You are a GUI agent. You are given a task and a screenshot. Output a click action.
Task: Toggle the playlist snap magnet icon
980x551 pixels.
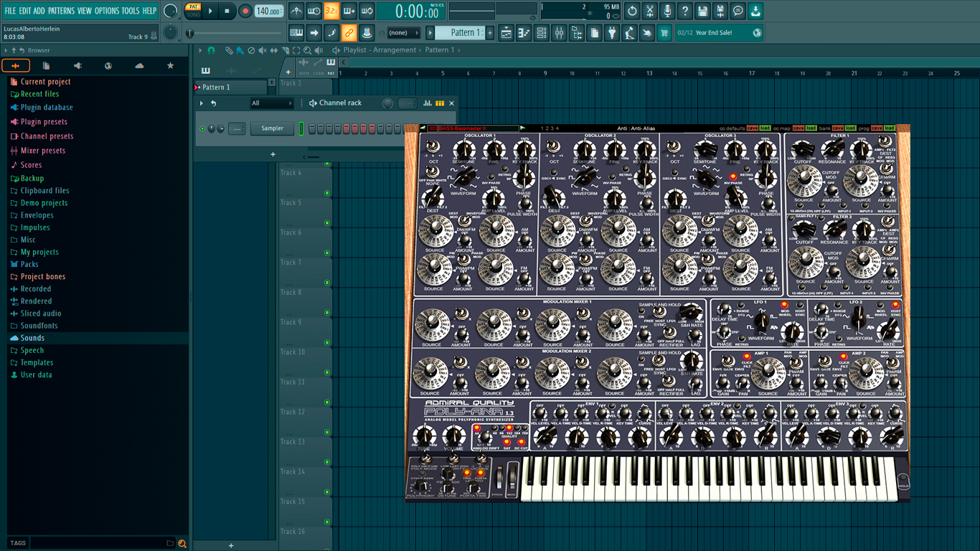point(211,50)
